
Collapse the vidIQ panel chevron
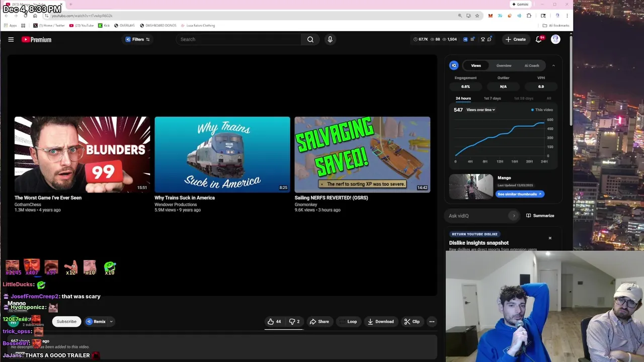click(x=553, y=65)
